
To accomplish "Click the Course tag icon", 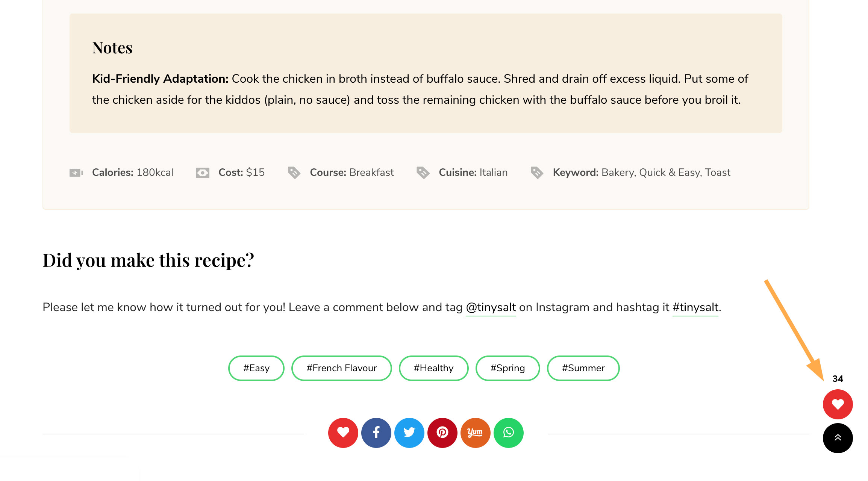I will (294, 172).
